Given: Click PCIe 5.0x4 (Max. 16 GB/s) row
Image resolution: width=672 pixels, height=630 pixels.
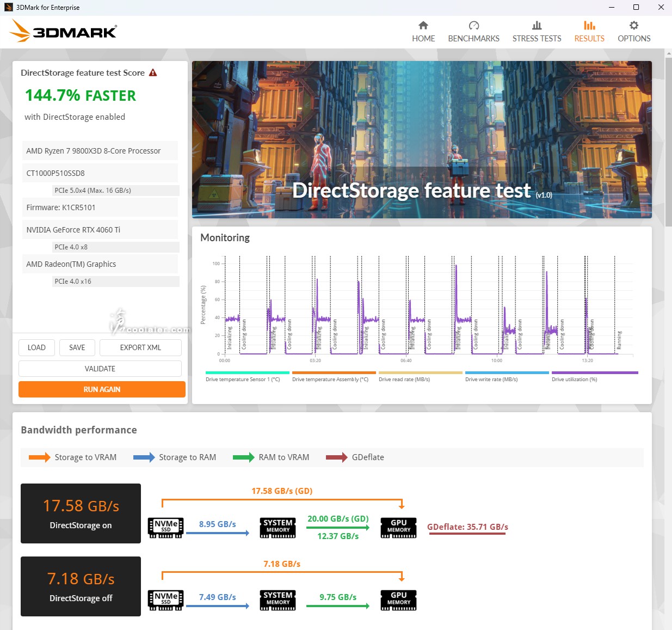Looking at the screenshot, I should click(115, 191).
